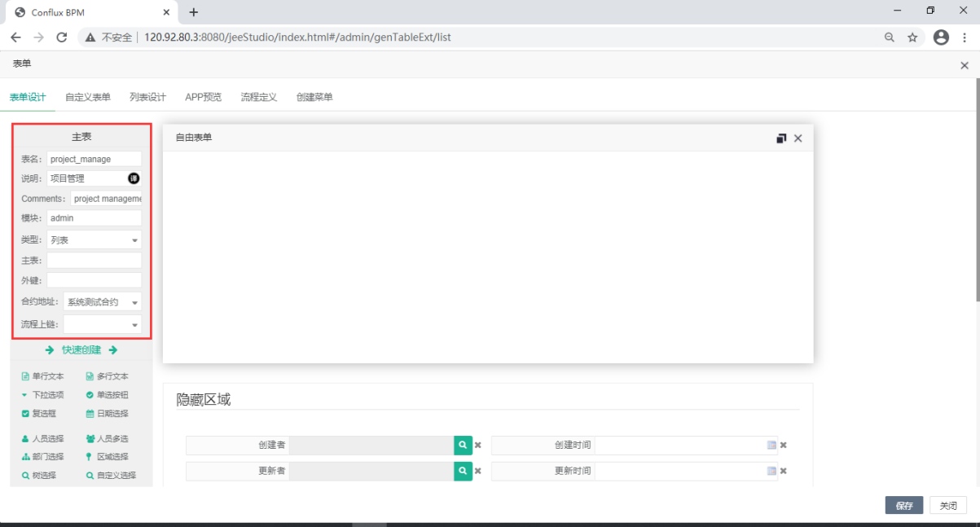Screen dimensions: 980x527
Task: Insert the 树选择 tree selector component
Action: point(38,476)
